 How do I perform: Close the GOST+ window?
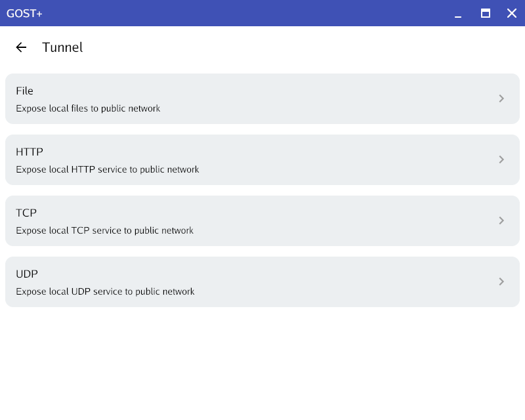[x=512, y=13]
